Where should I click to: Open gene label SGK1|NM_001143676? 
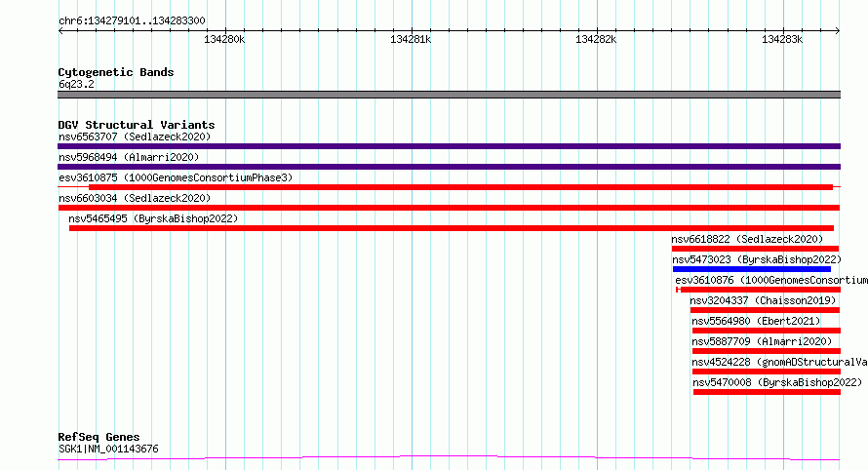pyautogui.click(x=108, y=449)
